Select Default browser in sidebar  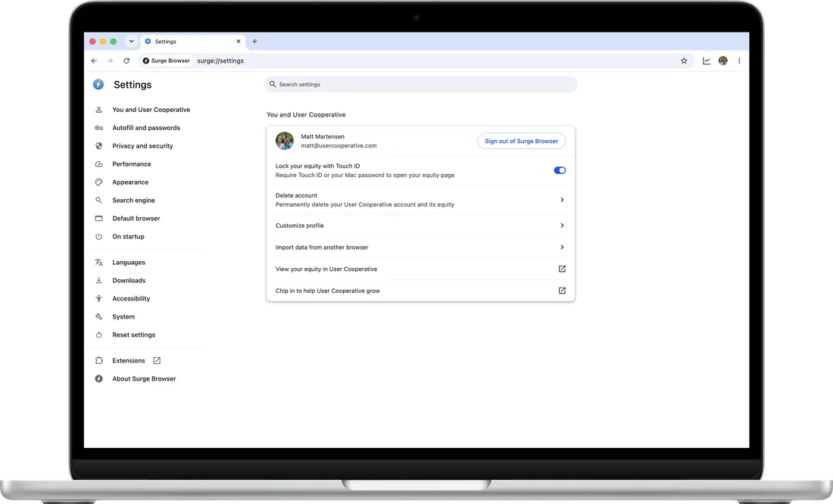pyautogui.click(x=136, y=218)
